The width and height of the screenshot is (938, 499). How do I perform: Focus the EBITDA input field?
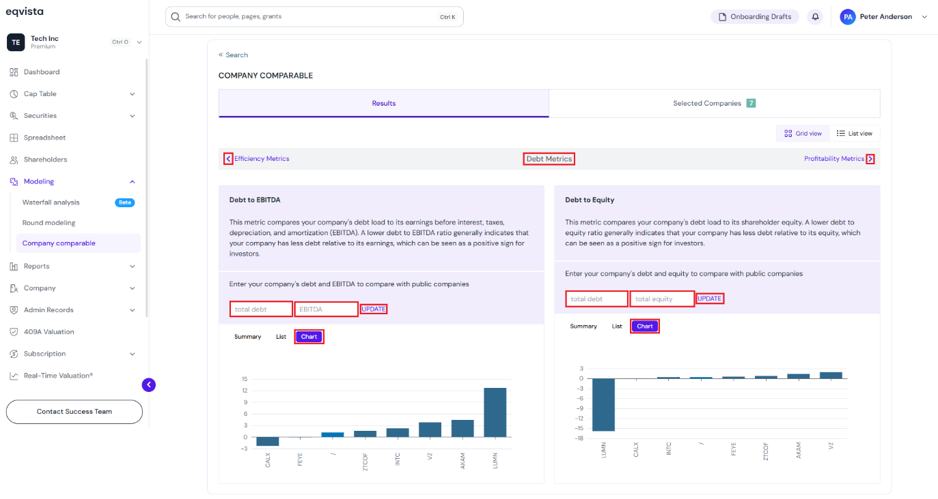326,309
